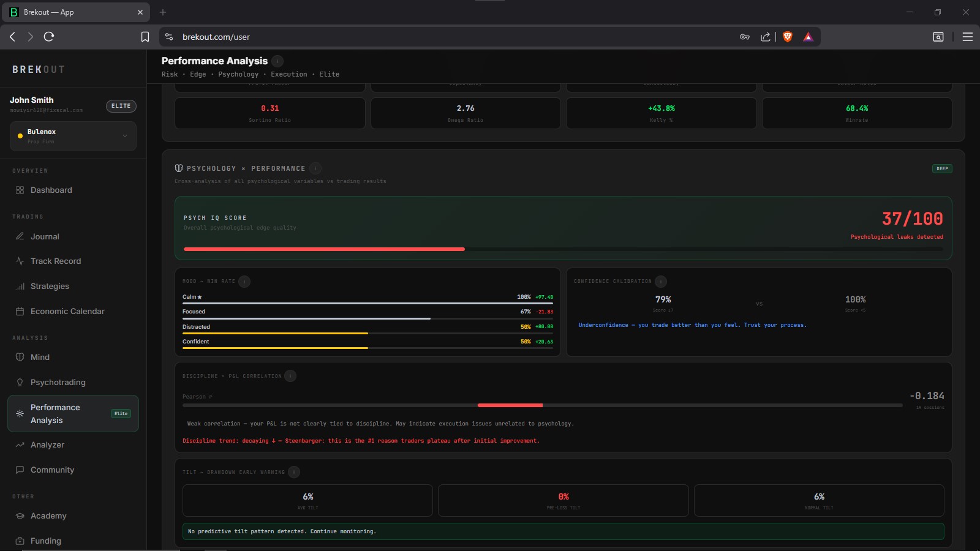Click the Mind brain icon

point(20,357)
